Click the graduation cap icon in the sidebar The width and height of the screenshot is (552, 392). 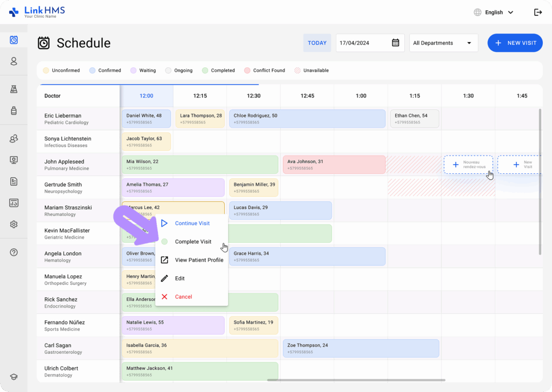[x=14, y=377]
